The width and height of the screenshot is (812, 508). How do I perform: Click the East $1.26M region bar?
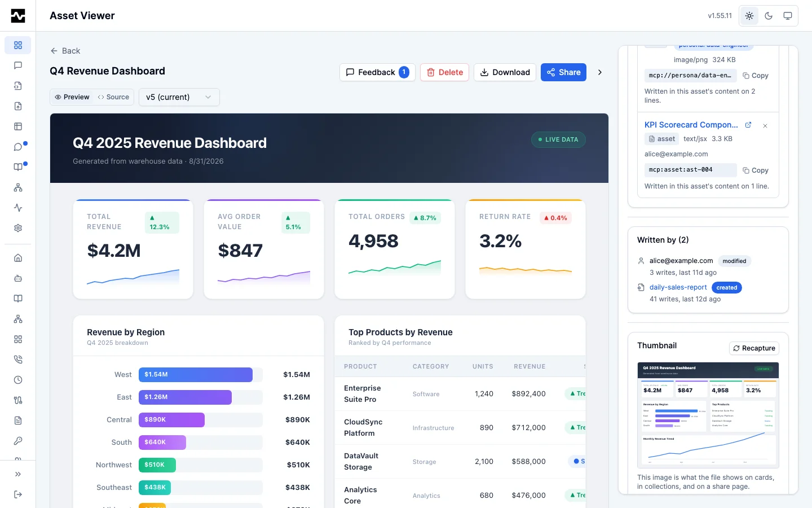pos(185,397)
